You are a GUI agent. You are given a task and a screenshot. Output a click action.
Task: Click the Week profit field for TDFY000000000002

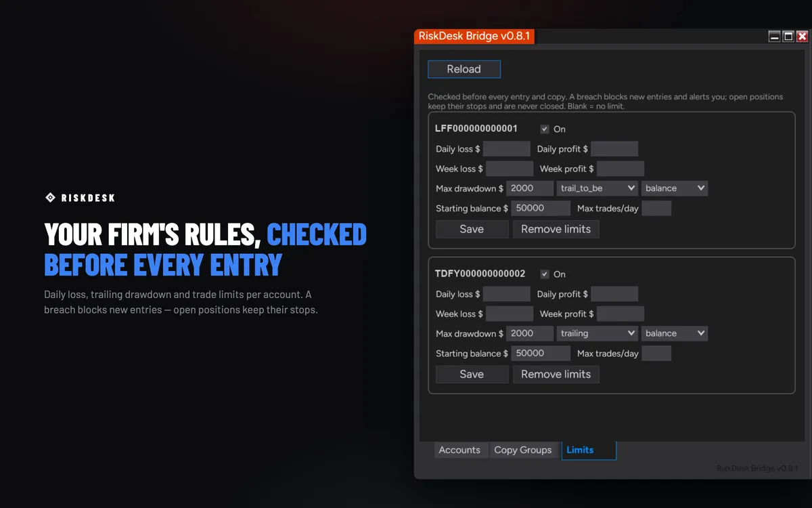(x=621, y=314)
